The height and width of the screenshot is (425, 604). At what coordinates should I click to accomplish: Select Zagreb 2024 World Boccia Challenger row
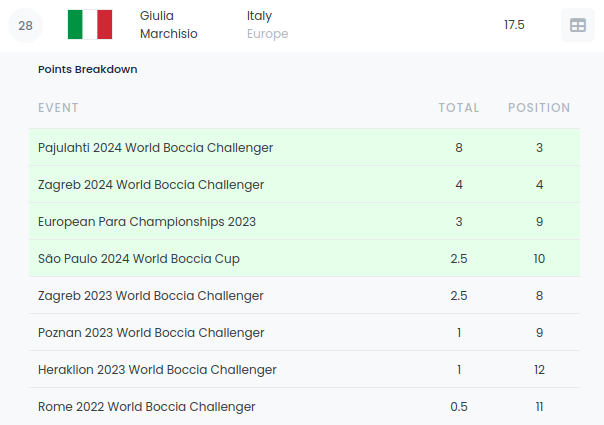point(151,185)
